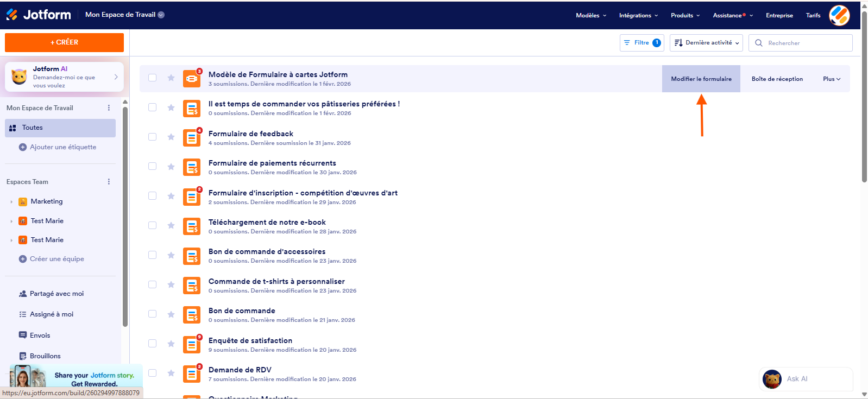This screenshot has width=868, height=399.
Task: Open Mon Espace de Travail options menu
Action: pos(109,108)
